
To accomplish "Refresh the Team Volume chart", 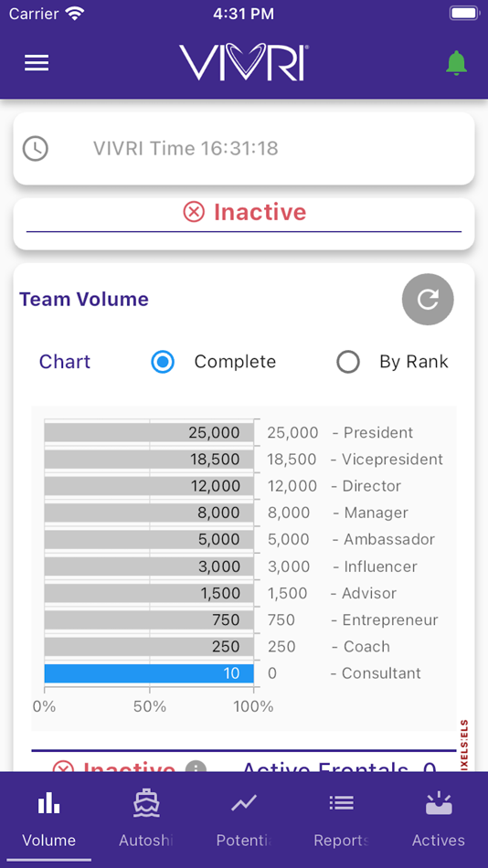I will point(428,299).
